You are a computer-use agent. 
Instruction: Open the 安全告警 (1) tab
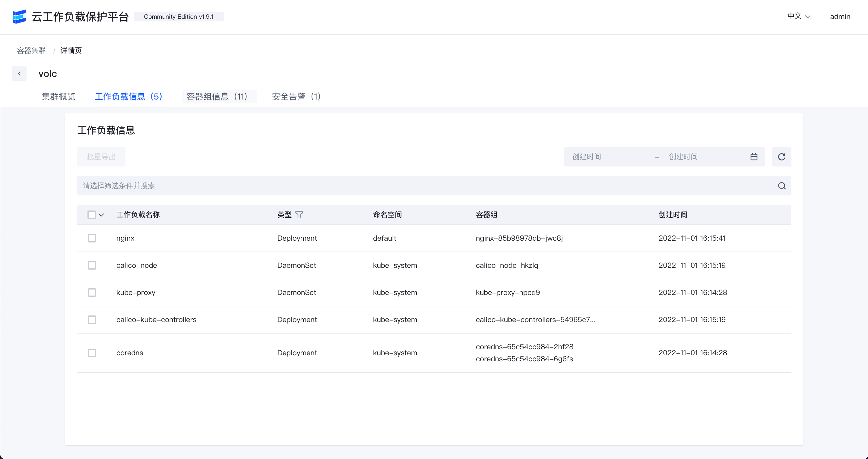pos(296,97)
